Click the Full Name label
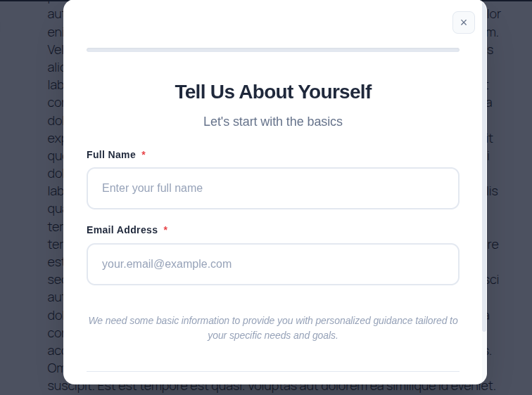Image resolution: width=532 pixels, height=395 pixels. [x=111, y=155]
